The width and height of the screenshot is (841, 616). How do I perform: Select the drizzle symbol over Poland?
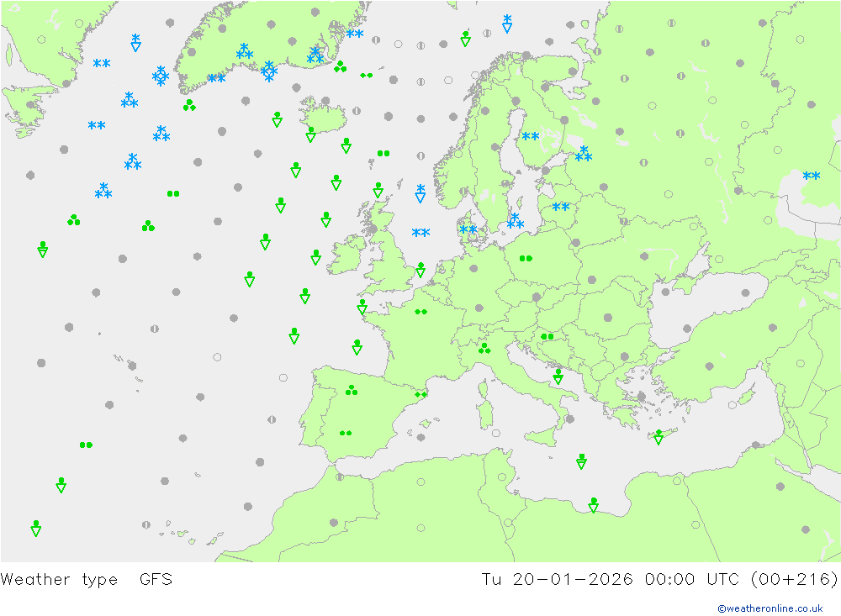tap(526, 258)
